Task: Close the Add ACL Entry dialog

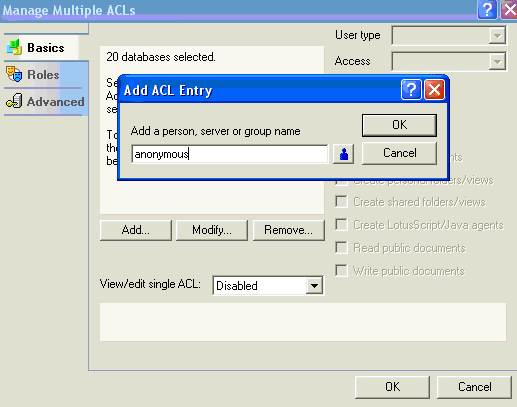Action: click(x=434, y=89)
